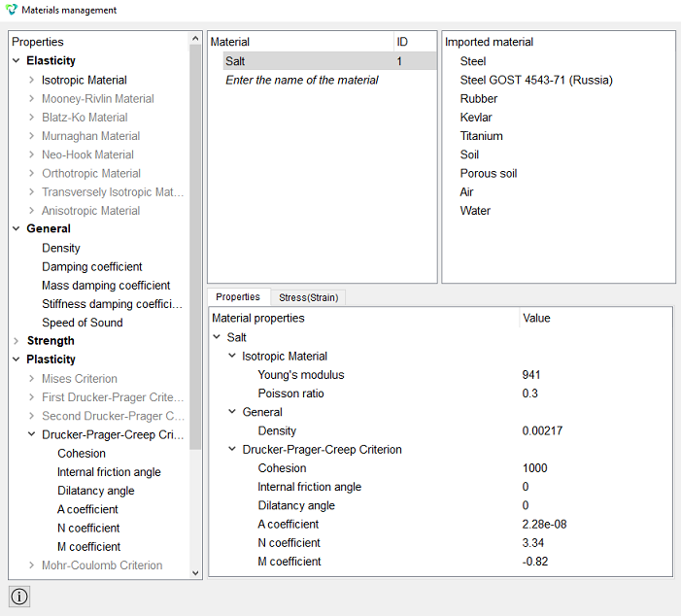Select the Properties tab
This screenshot has height=616, width=681.
tap(238, 296)
